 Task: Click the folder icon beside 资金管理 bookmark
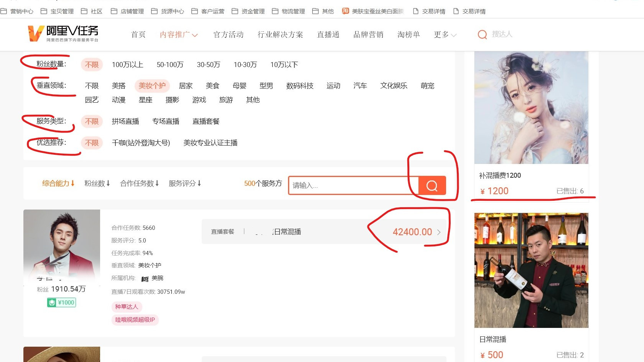point(234,11)
